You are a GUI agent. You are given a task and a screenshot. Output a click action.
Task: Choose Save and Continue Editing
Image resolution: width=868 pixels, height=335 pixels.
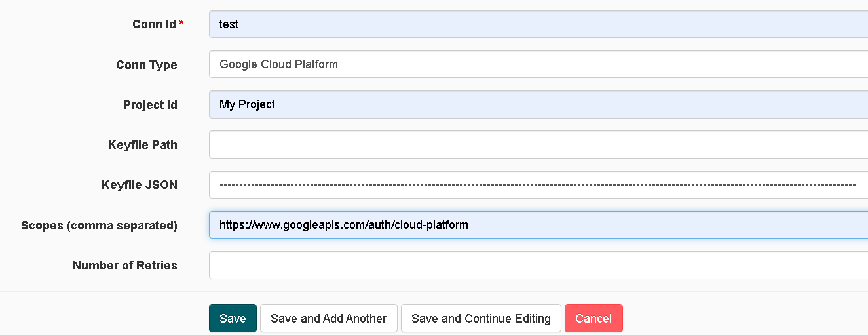[481, 319]
